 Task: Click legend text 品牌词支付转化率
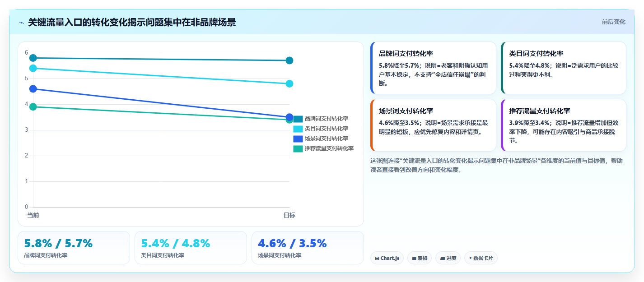[327, 119]
